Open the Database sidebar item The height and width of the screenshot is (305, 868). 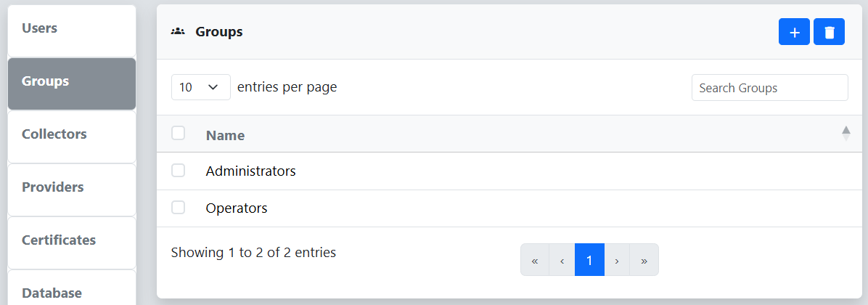coord(72,288)
